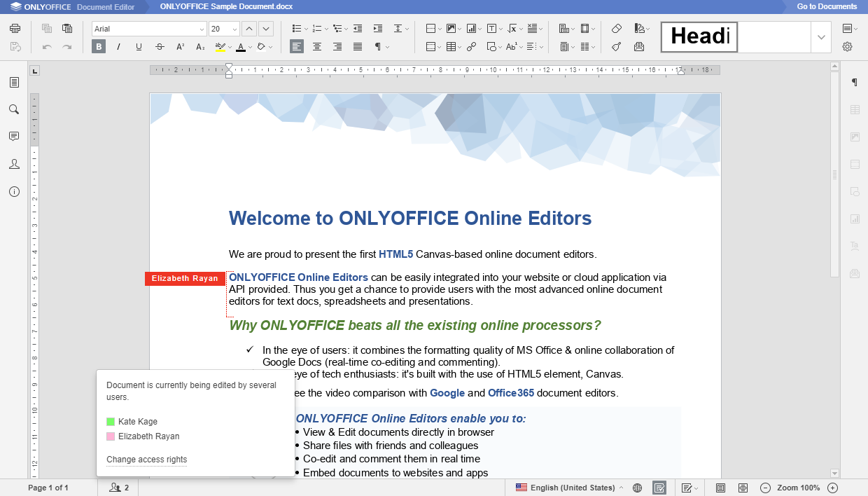Open Paragraph settings in right sidebar
This screenshot has height=496, width=868.
(854, 82)
